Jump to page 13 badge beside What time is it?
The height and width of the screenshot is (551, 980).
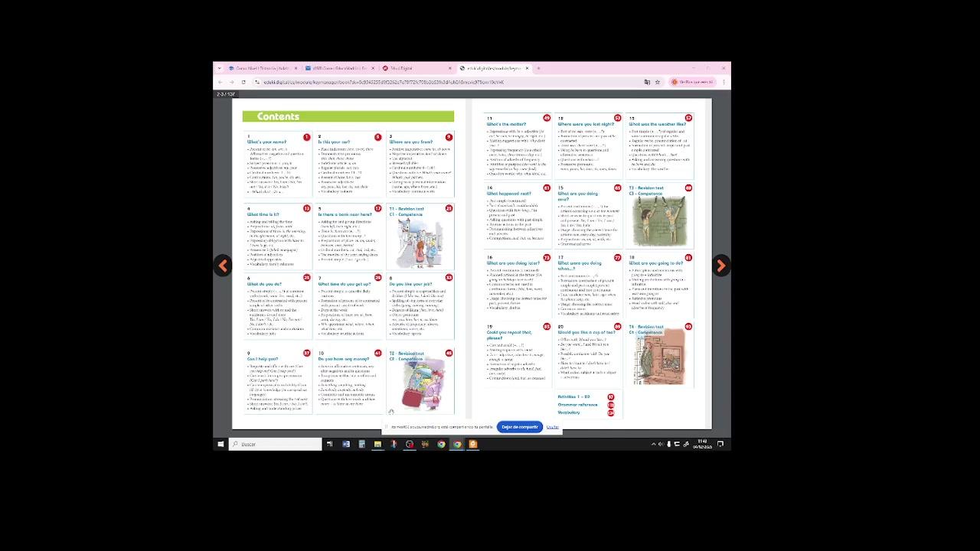click(306, 208)
